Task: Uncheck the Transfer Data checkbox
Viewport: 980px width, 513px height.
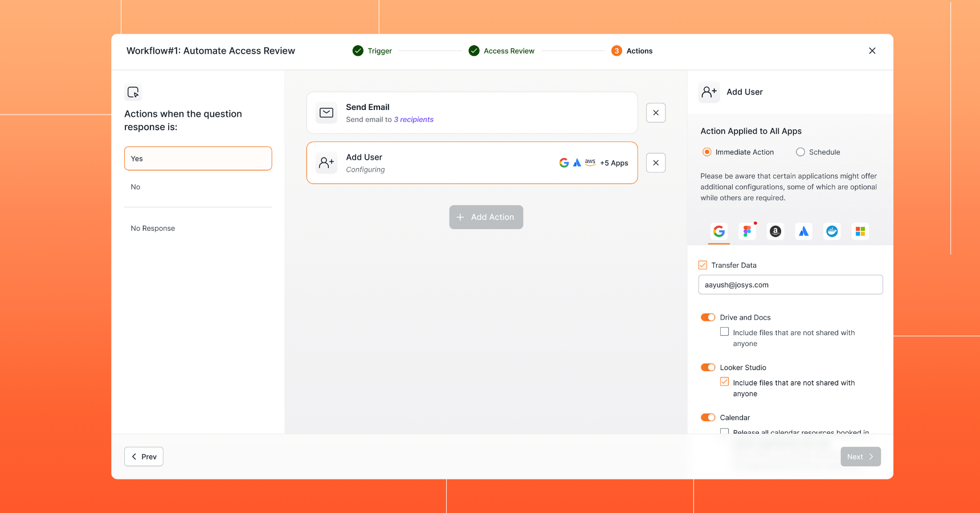Action: pos(703,265)
